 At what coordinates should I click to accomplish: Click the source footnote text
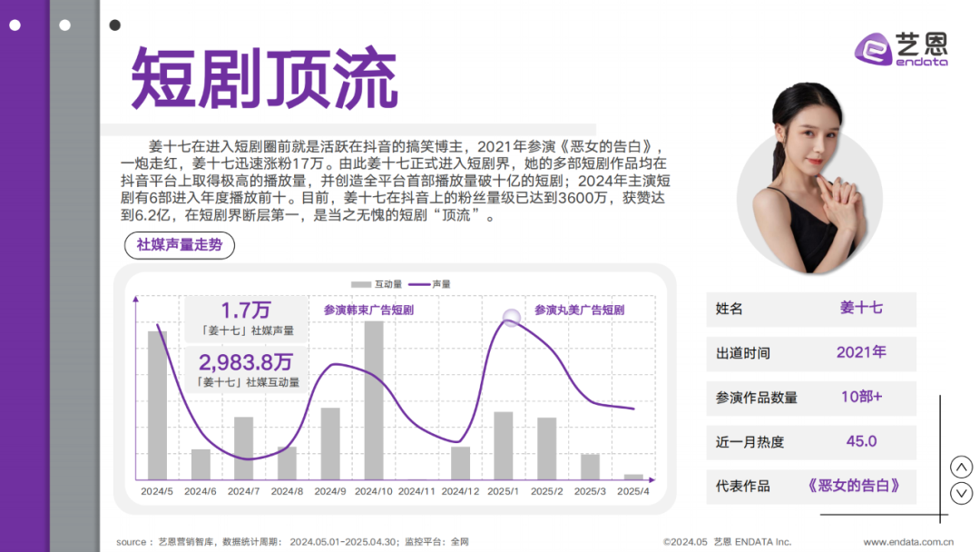[292, 542]
